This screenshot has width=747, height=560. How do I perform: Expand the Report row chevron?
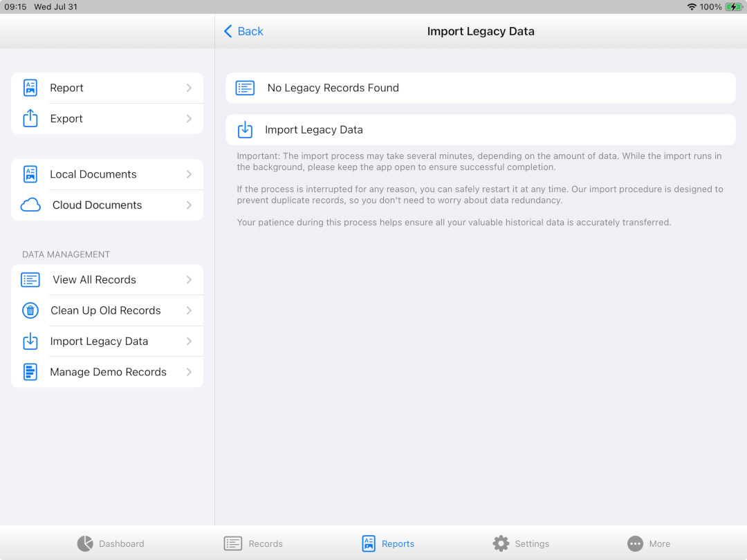189,88
